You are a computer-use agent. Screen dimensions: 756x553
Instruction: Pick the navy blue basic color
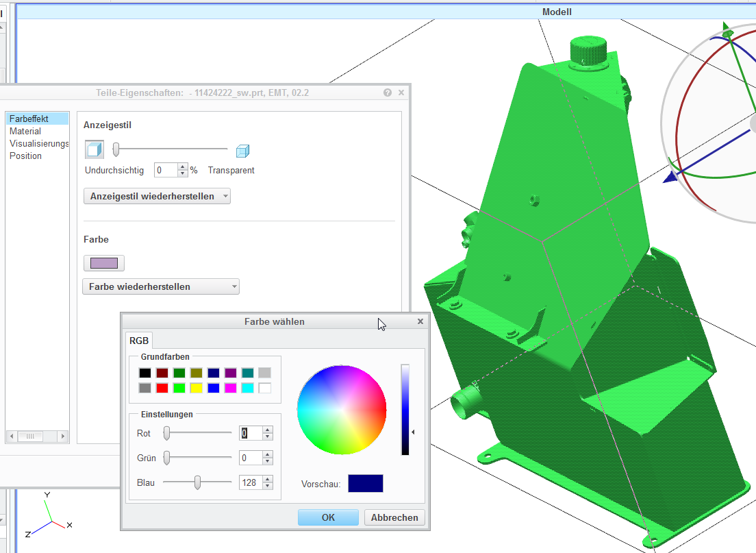coord(213,373)
